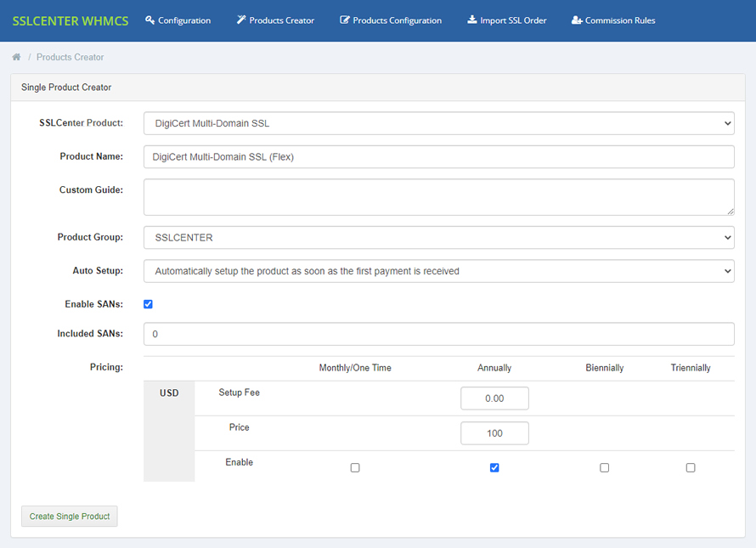
Task: Click the Products Configuration edit icon
Action: [344, 20]
